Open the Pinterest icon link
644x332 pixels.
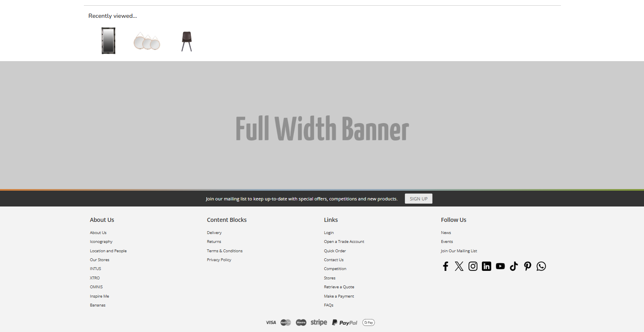pyautogui.click(x=527, y=266)
